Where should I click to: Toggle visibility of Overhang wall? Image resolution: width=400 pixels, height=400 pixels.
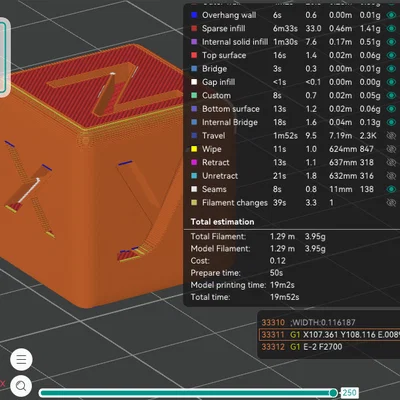click(x=391, y=15)
